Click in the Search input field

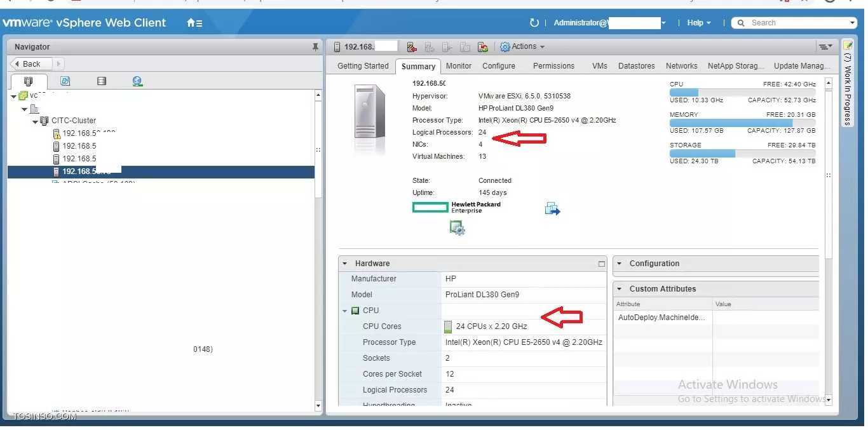pyautogui.click(x=797, y=23)
